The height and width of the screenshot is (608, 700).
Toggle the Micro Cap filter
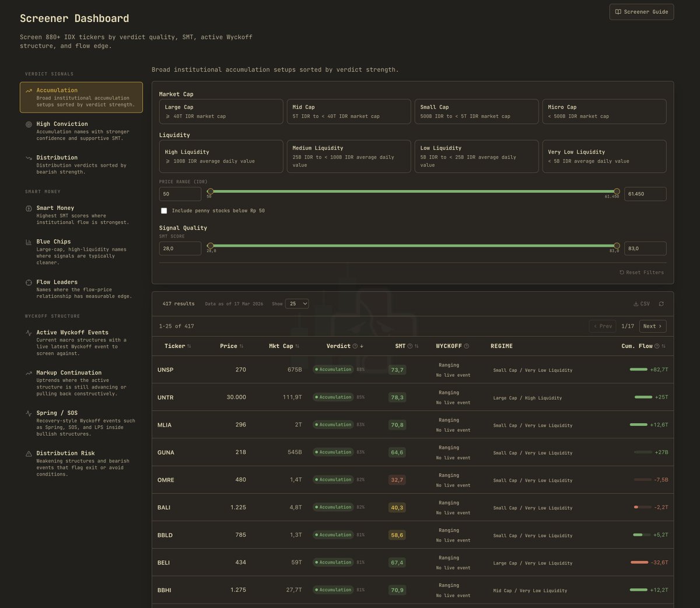click(x=604, y=111)
